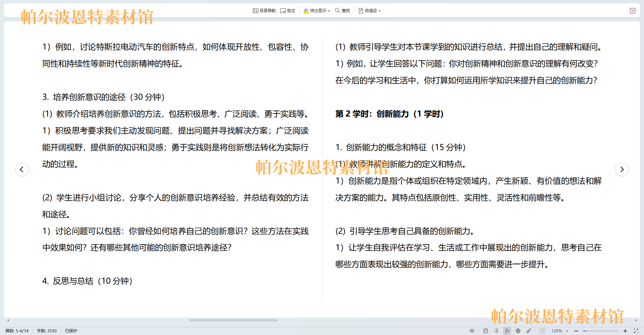Go to the previous page with left arrow
Viewport: 644px width, 335px height.
click(x=22, y=169)
